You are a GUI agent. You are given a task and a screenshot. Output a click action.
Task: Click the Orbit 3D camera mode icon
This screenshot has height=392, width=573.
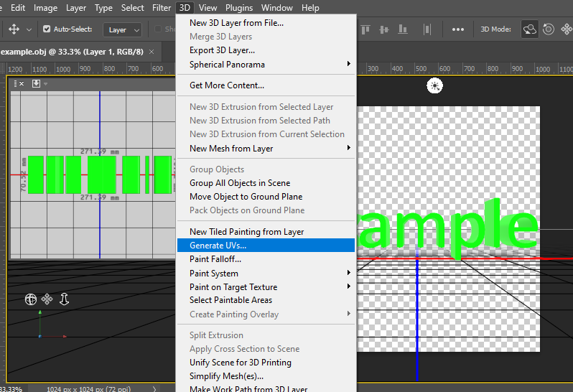tap(529, 29)
